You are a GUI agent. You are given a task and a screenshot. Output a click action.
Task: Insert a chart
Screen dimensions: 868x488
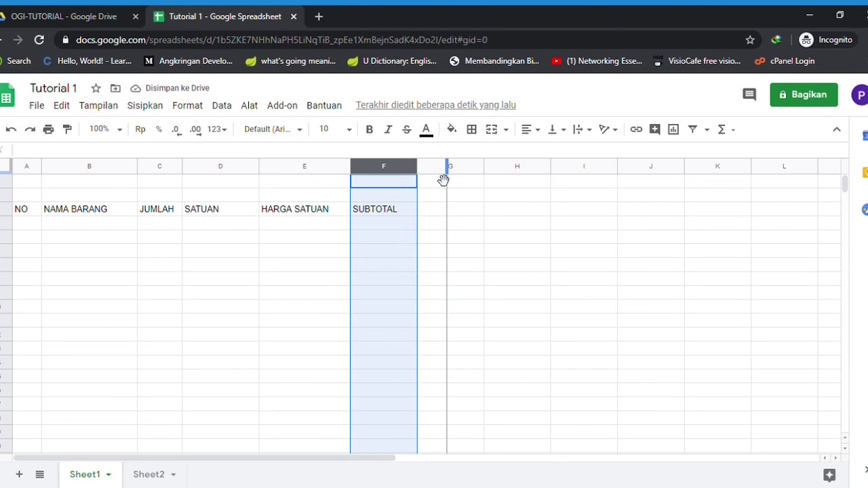(x=673, y=129)
